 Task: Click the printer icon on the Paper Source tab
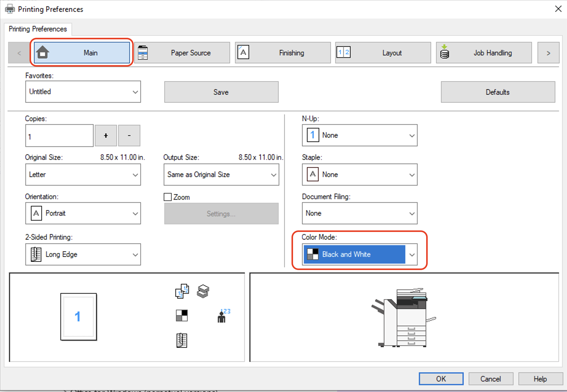point(143,52)
